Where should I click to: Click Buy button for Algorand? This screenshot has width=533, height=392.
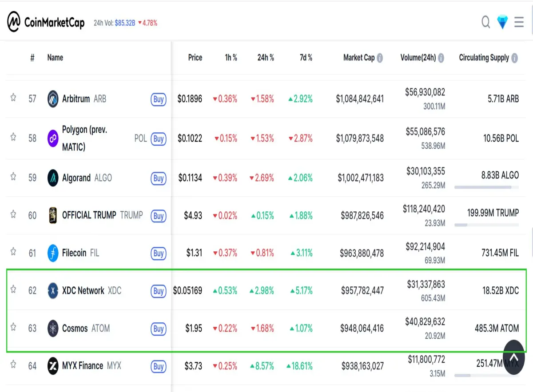(159, 178)
